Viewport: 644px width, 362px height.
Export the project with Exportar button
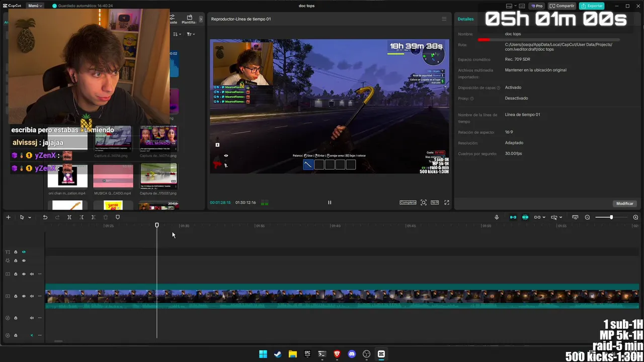point(592,6)
